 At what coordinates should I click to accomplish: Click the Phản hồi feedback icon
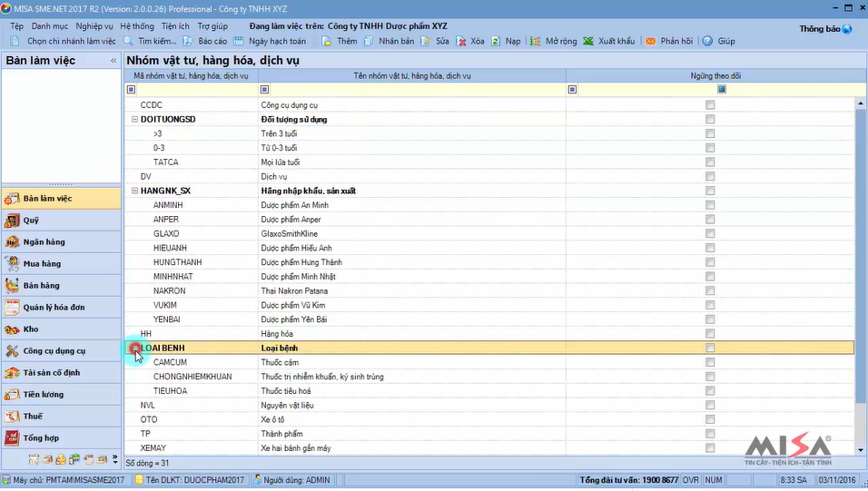click(650, 41)
